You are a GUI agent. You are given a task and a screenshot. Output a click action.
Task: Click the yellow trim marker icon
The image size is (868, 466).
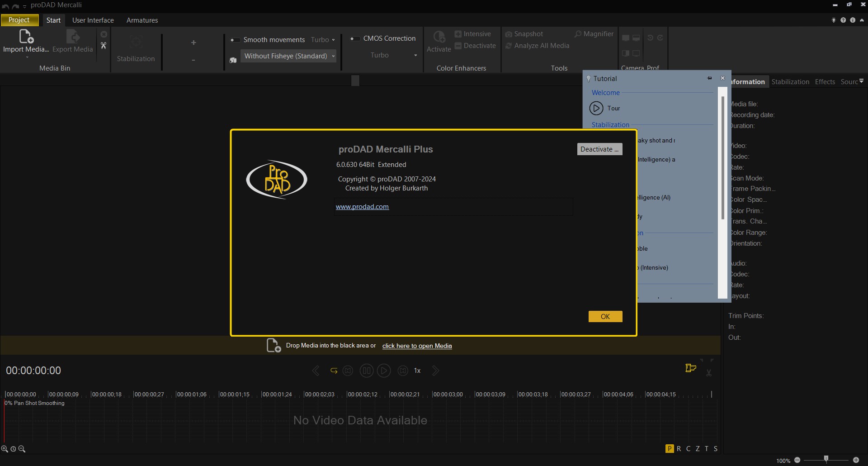coord(691,368)
